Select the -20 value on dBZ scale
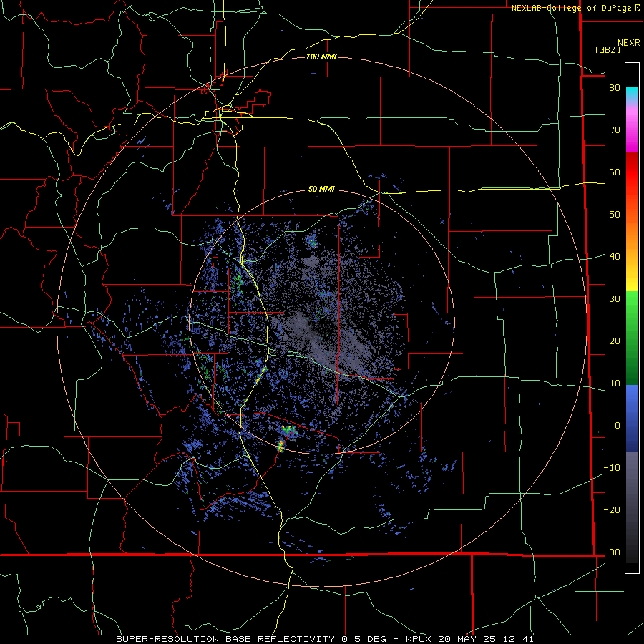This screenshot has width=644, height=644. coord(612,510)
